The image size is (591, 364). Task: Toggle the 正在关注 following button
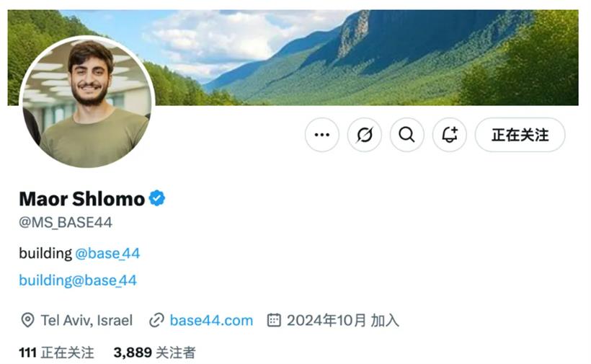[520, 135]
